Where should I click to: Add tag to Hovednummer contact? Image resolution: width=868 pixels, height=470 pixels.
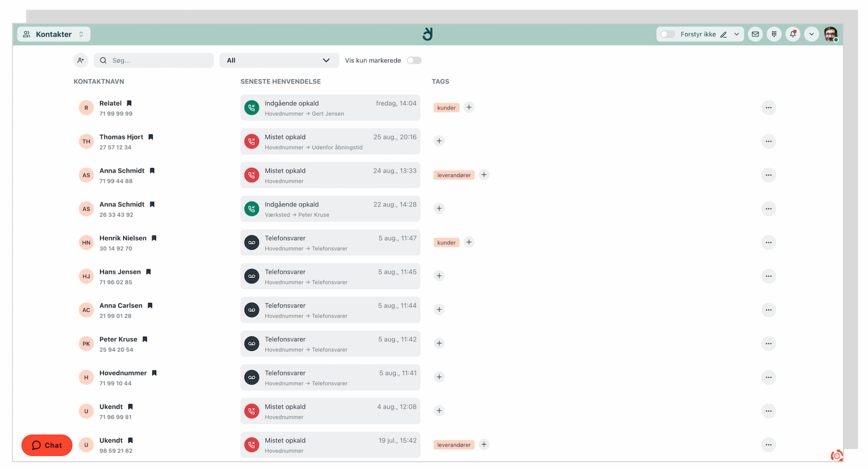pyautogui.click(x=439, y=377)
